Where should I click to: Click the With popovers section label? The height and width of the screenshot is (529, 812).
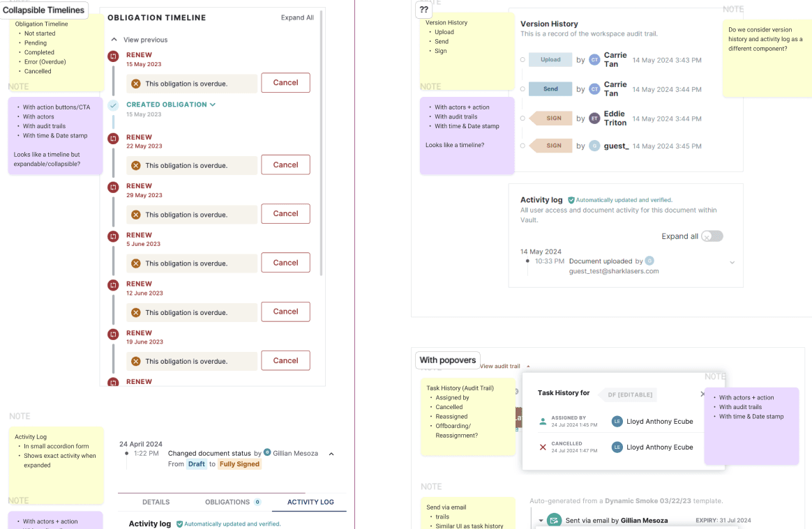point(447,360)
